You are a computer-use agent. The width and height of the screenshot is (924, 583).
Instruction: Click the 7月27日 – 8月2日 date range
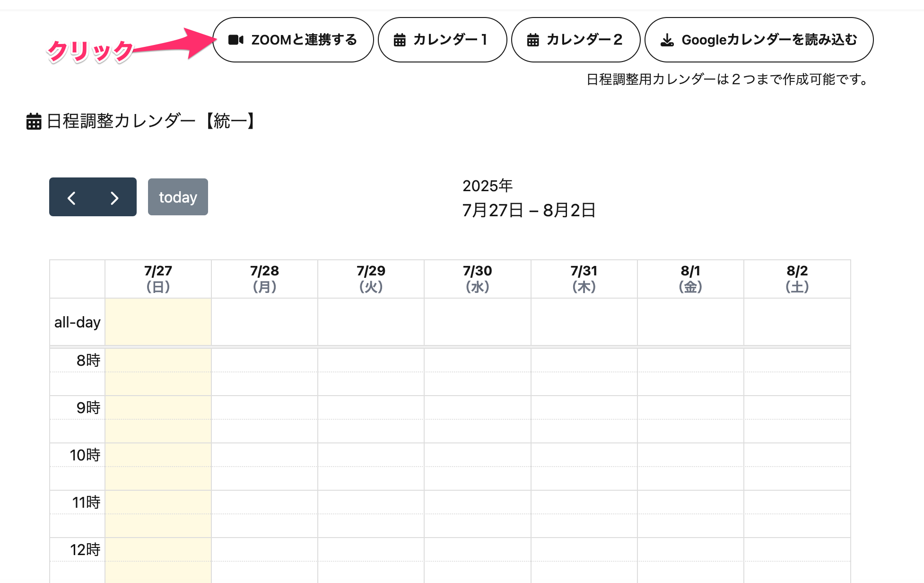529,210
